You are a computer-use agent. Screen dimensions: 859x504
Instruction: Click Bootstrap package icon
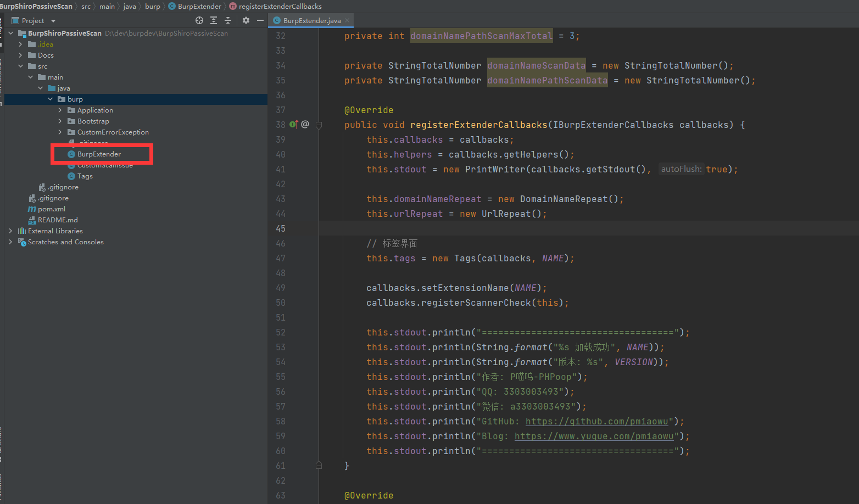click(x=71, y=121)
